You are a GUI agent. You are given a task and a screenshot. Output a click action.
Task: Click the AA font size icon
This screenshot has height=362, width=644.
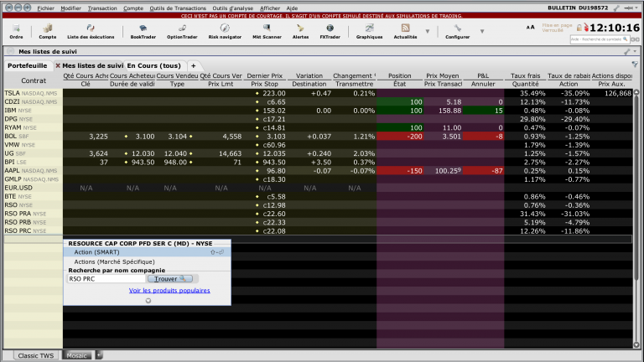(530, 27)
